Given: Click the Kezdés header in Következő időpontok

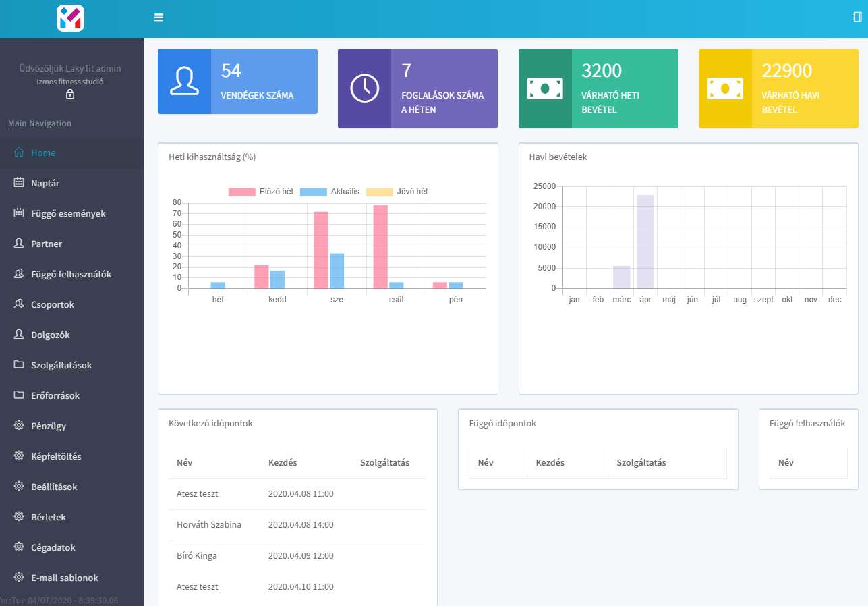Looking at the screenshot, I should pyautogui.click(x=283, y=463).
